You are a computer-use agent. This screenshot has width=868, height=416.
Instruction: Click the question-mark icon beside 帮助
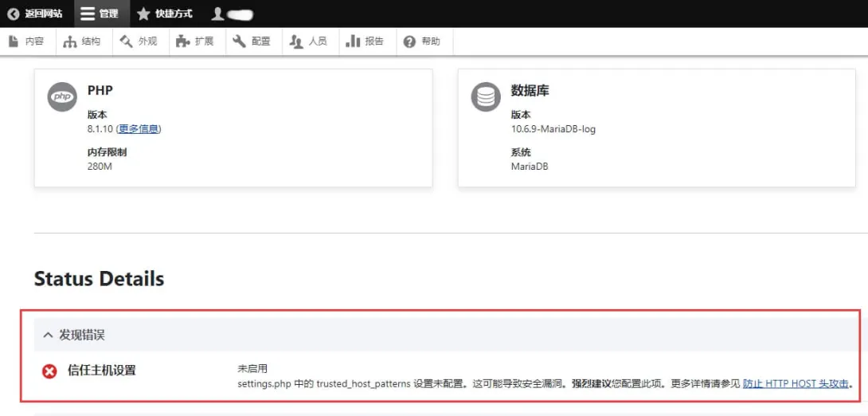click(409, 41)
